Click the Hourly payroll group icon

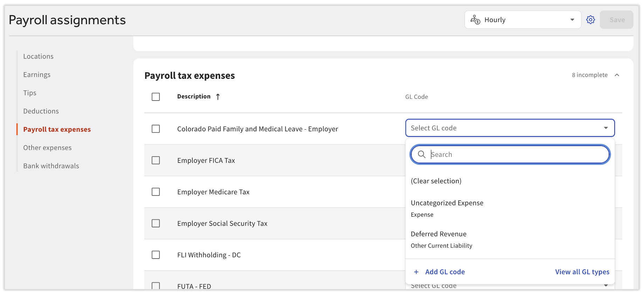[x=475, y=20]
